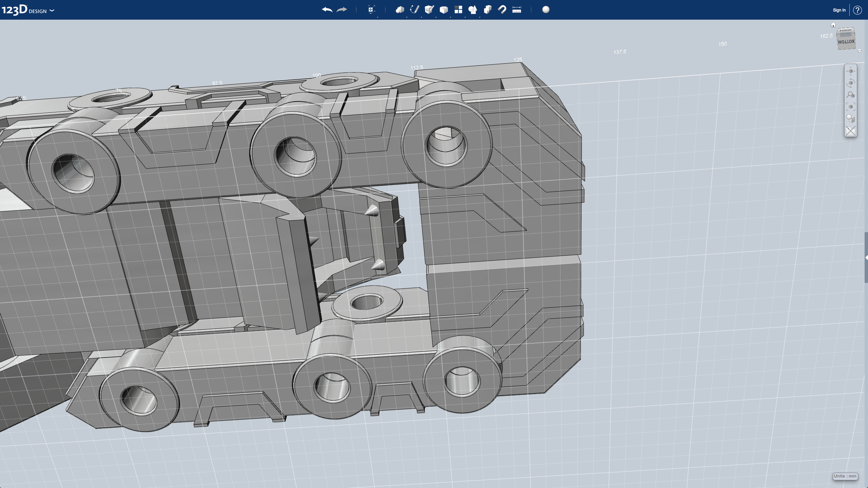This screenshot has width=868, height=488.
Task: Select the Measure ruler tool
Action: click(517, 10)
